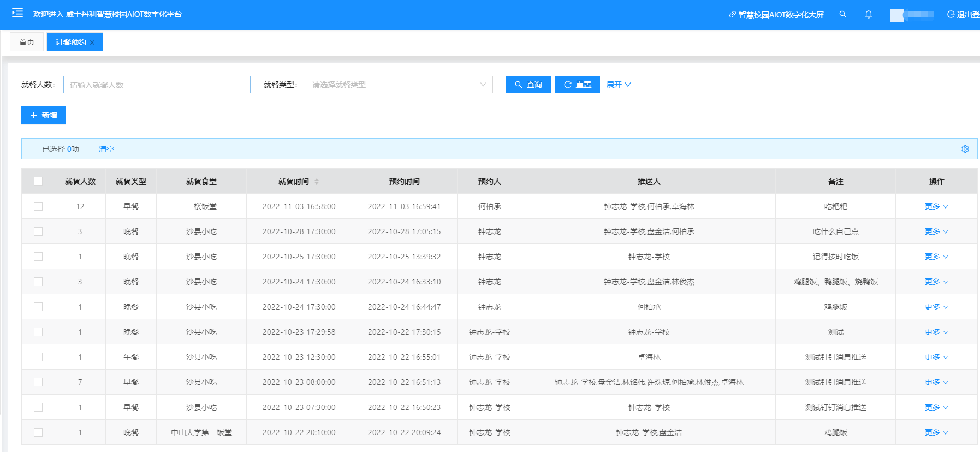Open 更多 for 2022-10-23 08:00:00 row
This screenshot has width=980, height=452.
coord(936,382)
